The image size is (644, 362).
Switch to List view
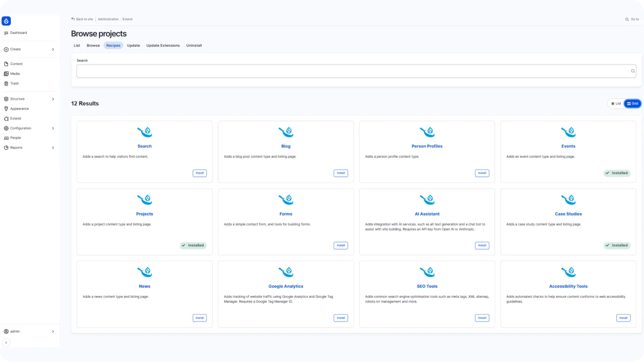point(616,104)
